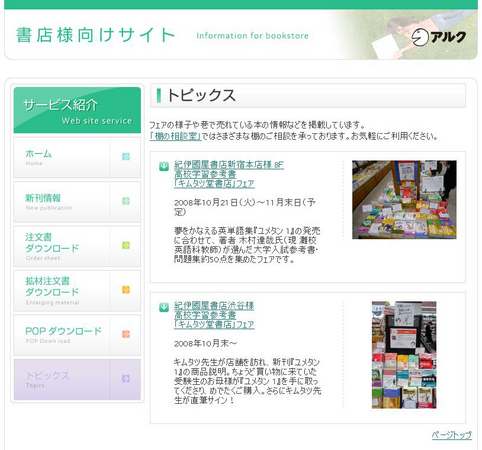
Task: Open the 棚の相談室 link
Action: pyautogui.click(x=176, y=136)
